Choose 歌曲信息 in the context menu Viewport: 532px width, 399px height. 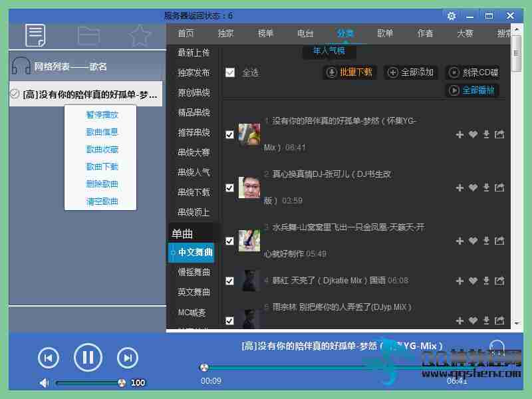[x=102, y=132]
